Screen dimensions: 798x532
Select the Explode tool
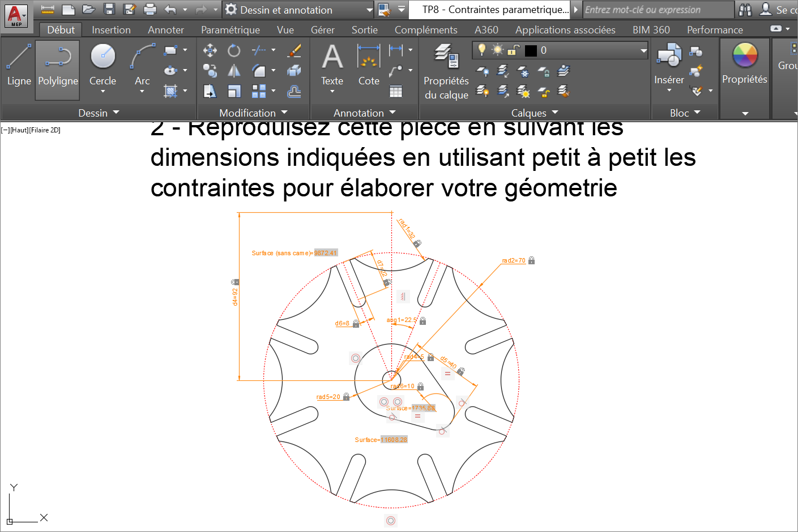294,71
